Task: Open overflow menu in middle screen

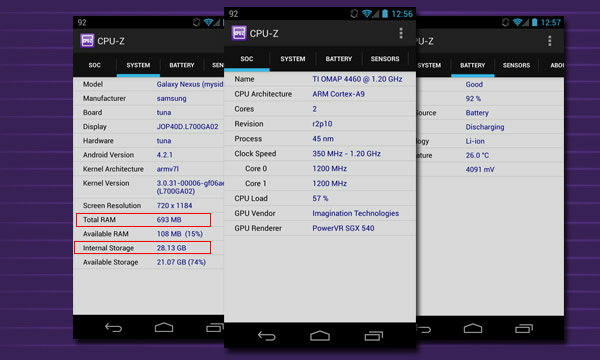Action: click(401, 33)
